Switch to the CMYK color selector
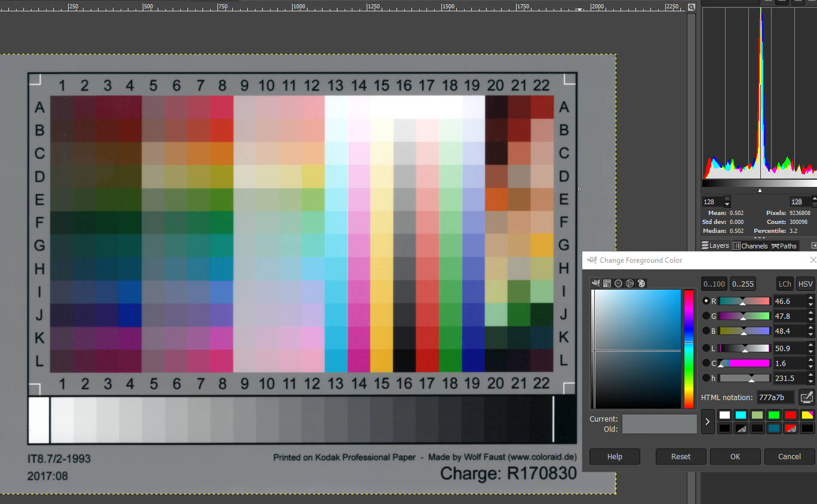 pos(606,282)
